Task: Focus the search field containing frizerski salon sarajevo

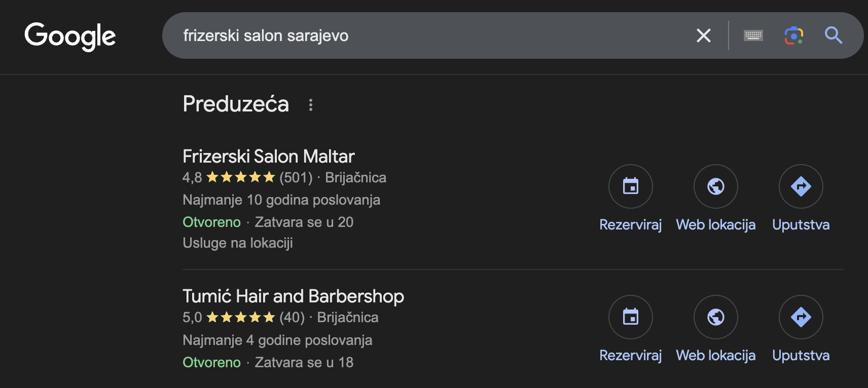Action: pos(431,35)
